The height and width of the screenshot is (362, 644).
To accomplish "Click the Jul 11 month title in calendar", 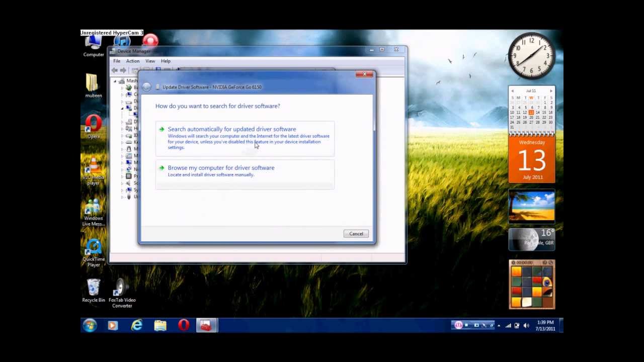I will (531, 91).
